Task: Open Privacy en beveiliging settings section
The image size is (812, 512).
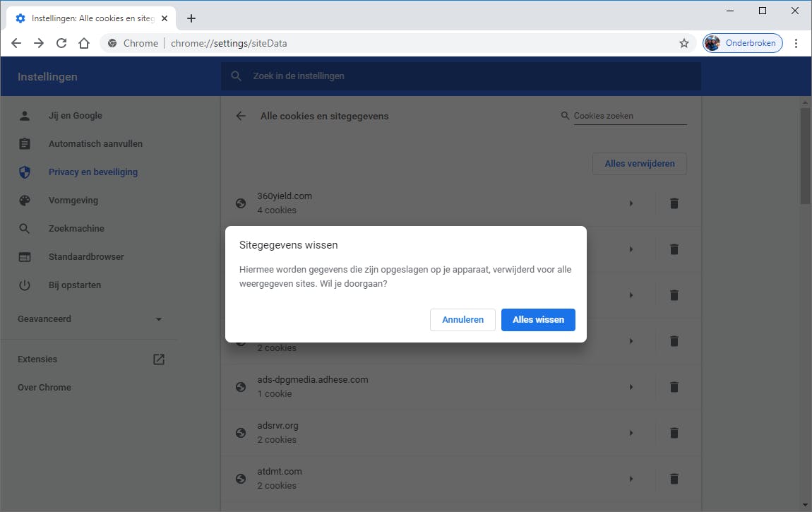Action: click(x=92, y=172)
